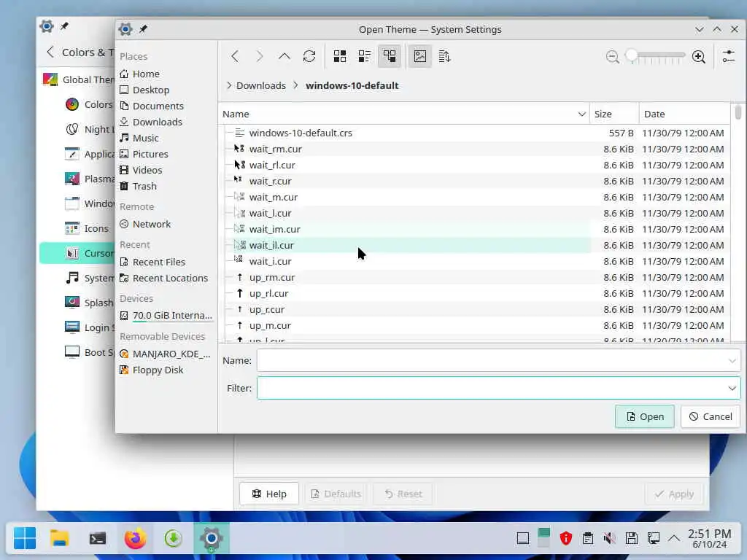This screenshot has width=747, height=560.
Task: Sort by the Size column header
Action: [614, 114]
